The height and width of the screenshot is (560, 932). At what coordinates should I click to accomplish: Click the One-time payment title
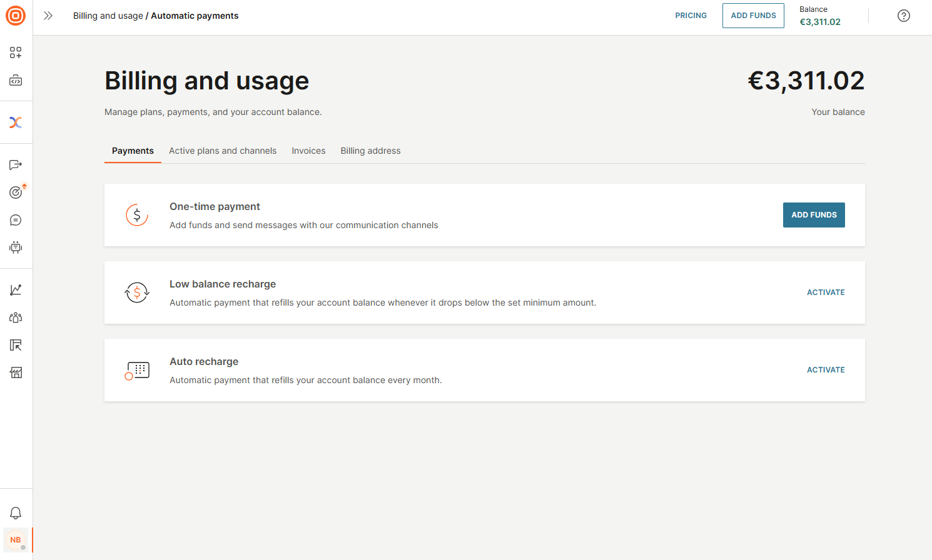(215, 207)
